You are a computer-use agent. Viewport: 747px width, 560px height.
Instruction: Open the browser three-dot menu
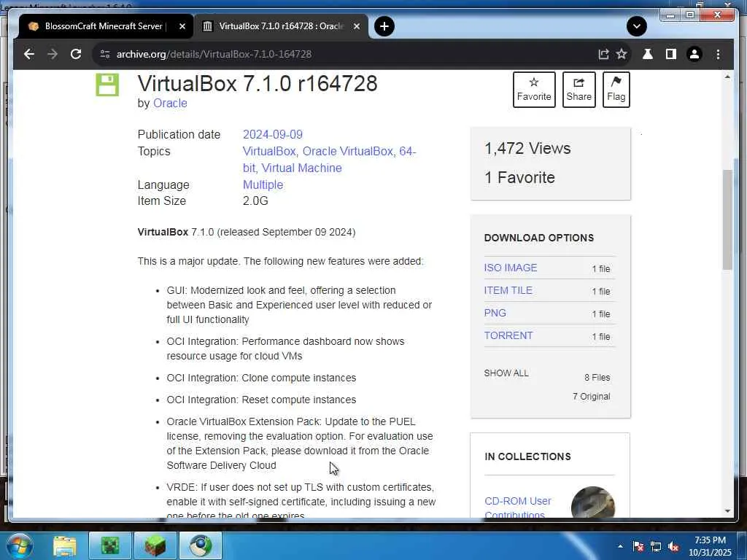[x=718, y=54]
